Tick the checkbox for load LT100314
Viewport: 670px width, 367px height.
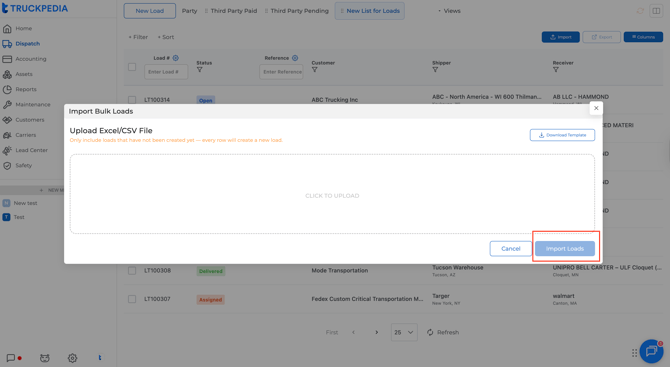[132, 100]
